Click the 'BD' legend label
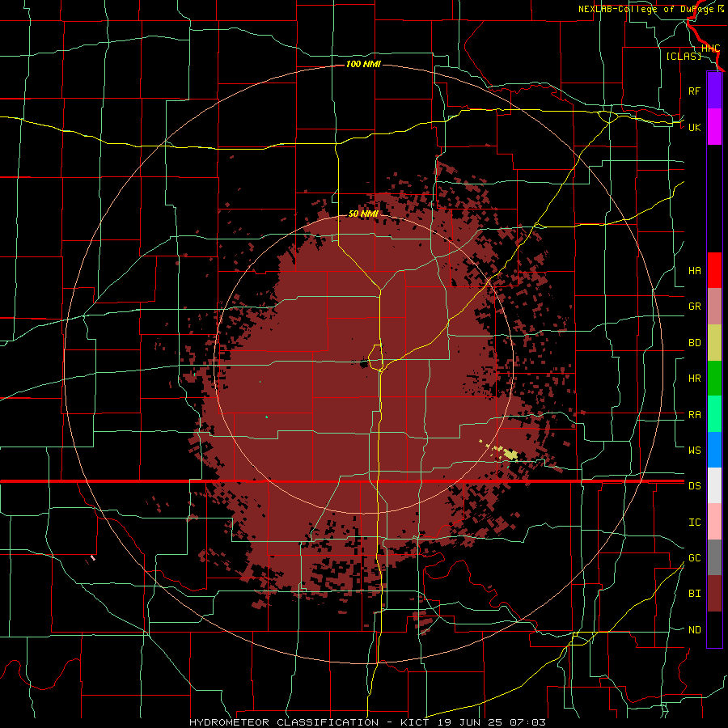Screen dimensions: 728x728 pos(694,343)
